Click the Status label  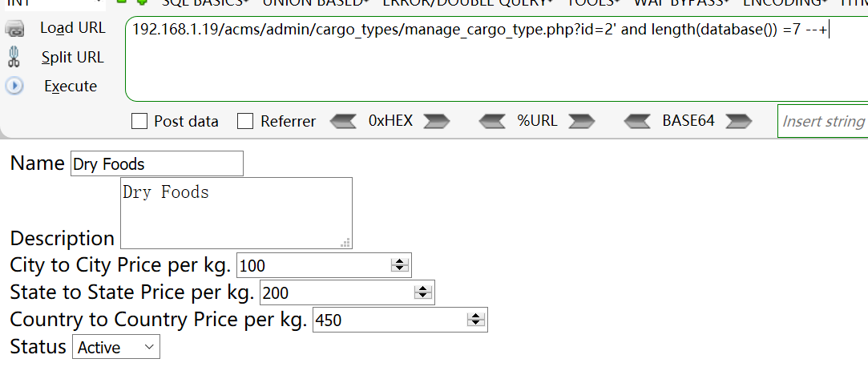click(x=38, y=347)
